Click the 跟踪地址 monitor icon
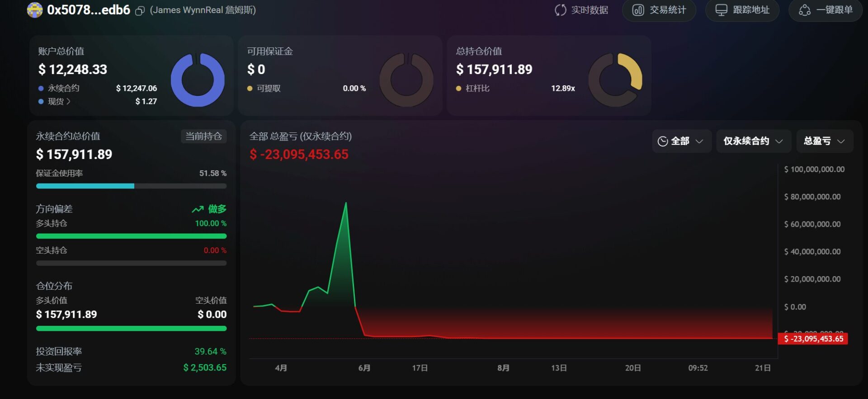868x399 pixels. point(722,10)
